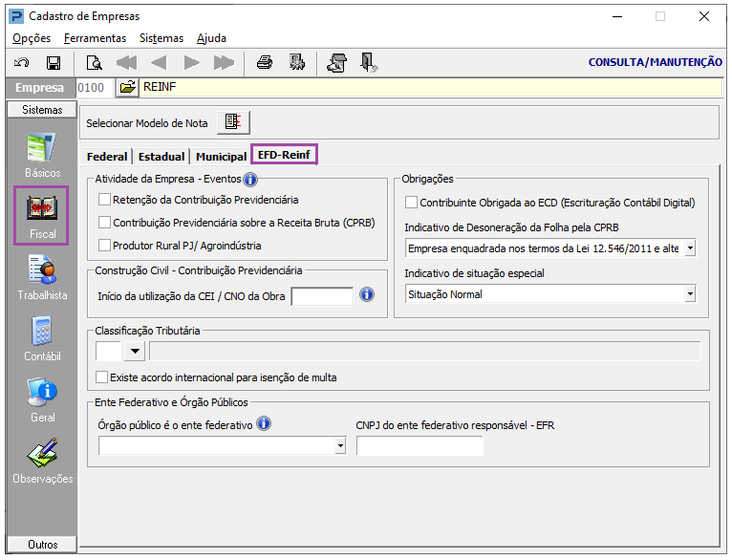732x560 pixels.
Task: Click the CONSULTA/MANUTENÇÃO status text
Action: point(655,62)
